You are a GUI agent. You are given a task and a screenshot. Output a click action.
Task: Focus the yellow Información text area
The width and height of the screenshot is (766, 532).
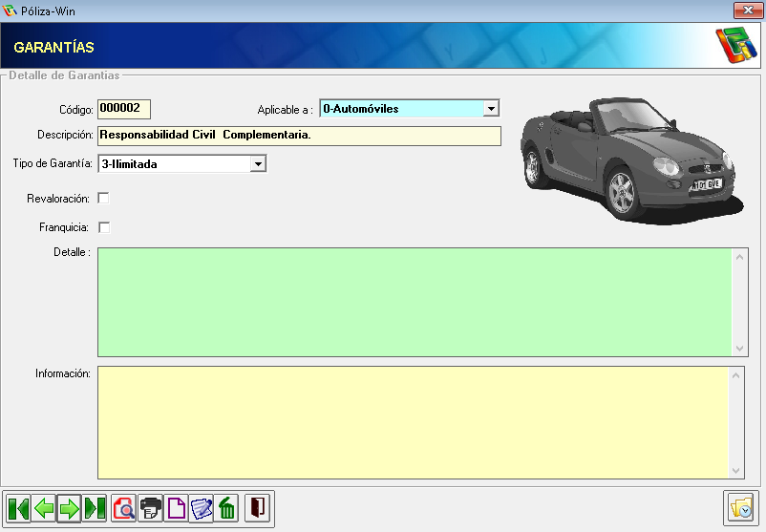pyautogui.click(x=413, y=422)
